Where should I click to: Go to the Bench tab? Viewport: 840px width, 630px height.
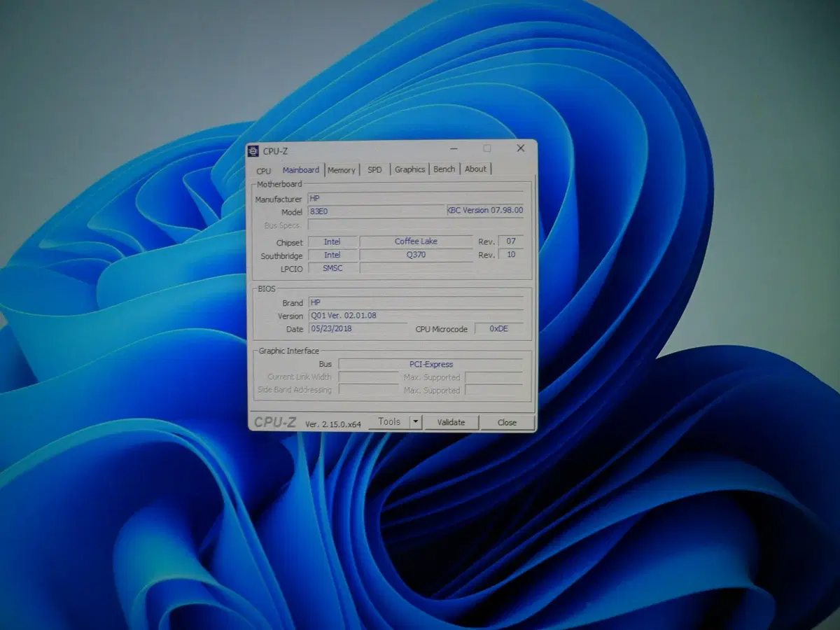click(x=444, y=169)
